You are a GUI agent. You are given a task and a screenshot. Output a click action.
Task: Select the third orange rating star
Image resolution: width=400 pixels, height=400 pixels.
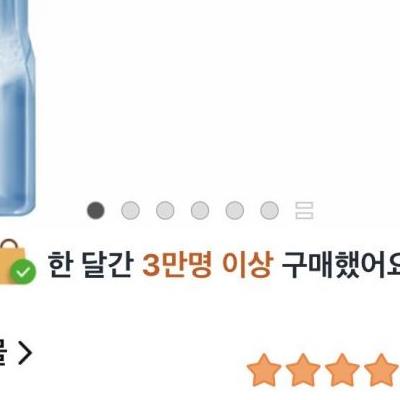342,370
